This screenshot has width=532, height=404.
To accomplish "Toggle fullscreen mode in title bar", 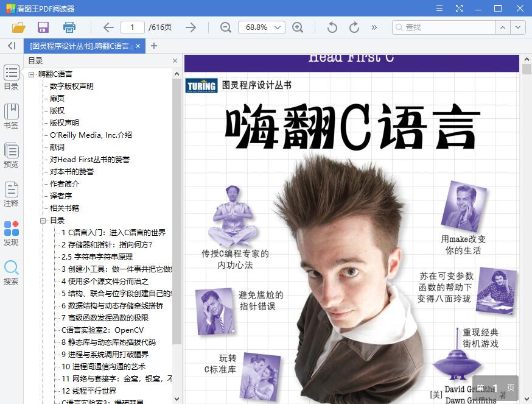I will point(459,8).
